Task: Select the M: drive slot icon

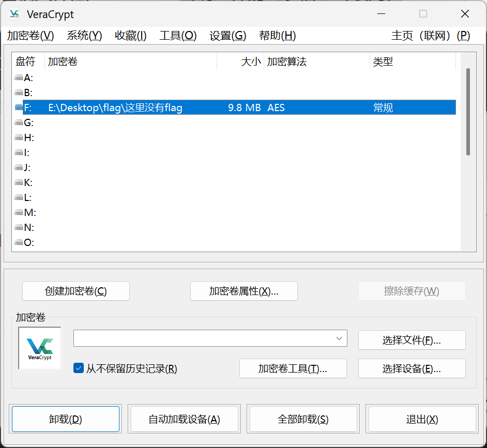Action: pos(19,212)
